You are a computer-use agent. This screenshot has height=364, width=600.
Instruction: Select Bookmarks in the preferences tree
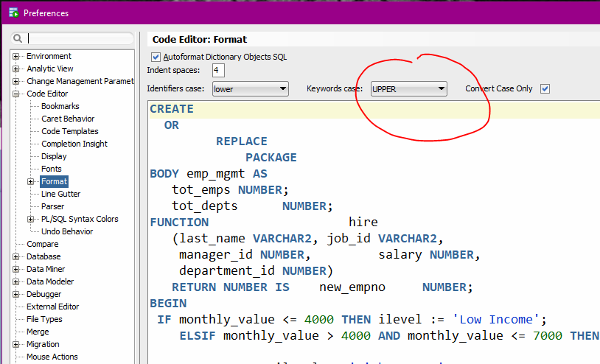pyautogui.click(x=60, y=107)
